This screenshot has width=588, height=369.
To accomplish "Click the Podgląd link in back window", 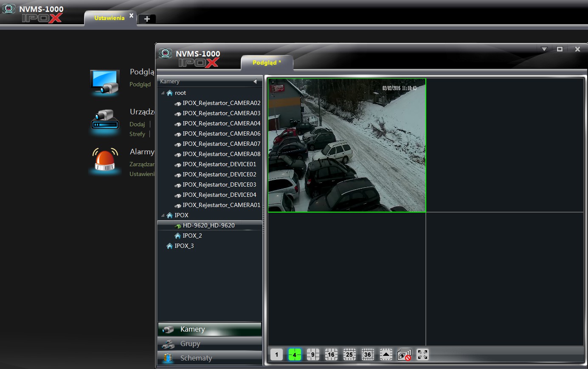I will (x=140, y=84).
